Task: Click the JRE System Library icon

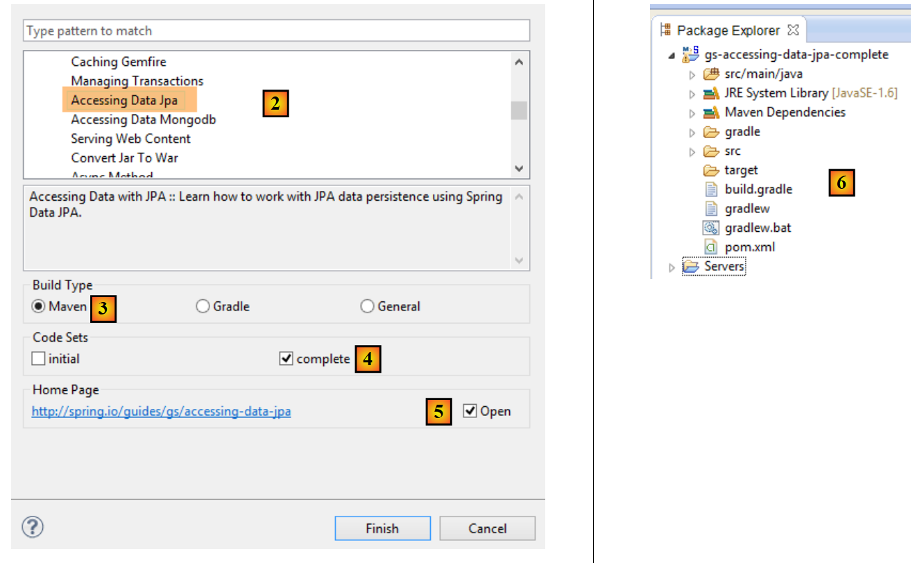Action: 710,93
